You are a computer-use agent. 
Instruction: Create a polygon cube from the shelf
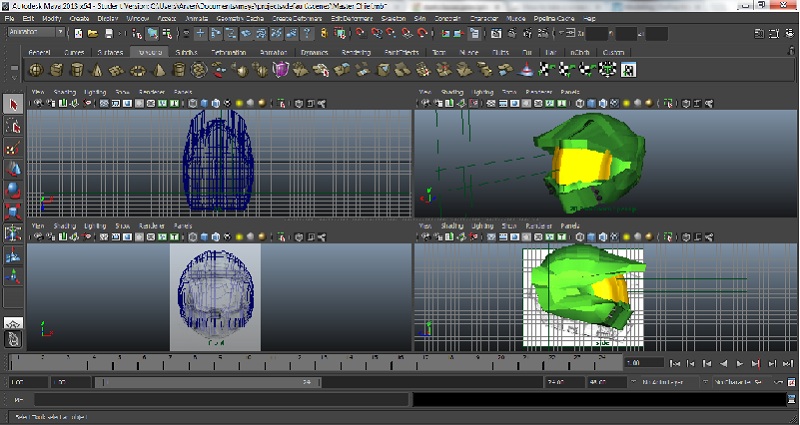[x=56, y=70]
